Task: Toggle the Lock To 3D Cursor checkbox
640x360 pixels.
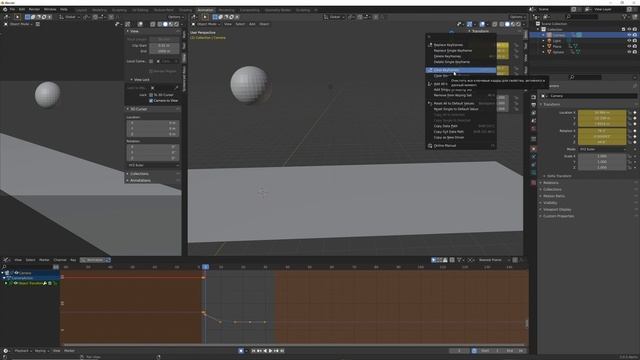Action: point(151,95)
